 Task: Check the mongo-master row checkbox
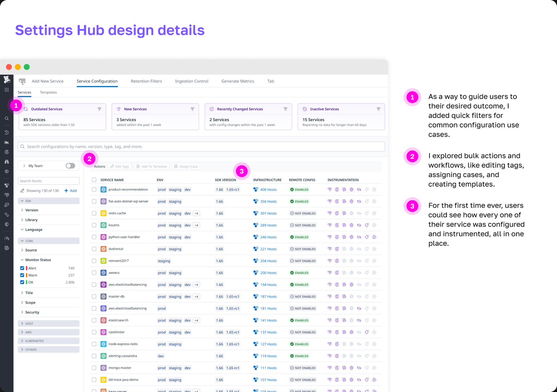pos(94,368)
